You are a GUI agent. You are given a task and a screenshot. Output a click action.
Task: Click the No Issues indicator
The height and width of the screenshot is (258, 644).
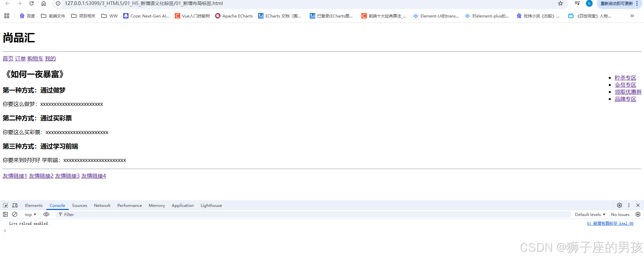point(620,214)
